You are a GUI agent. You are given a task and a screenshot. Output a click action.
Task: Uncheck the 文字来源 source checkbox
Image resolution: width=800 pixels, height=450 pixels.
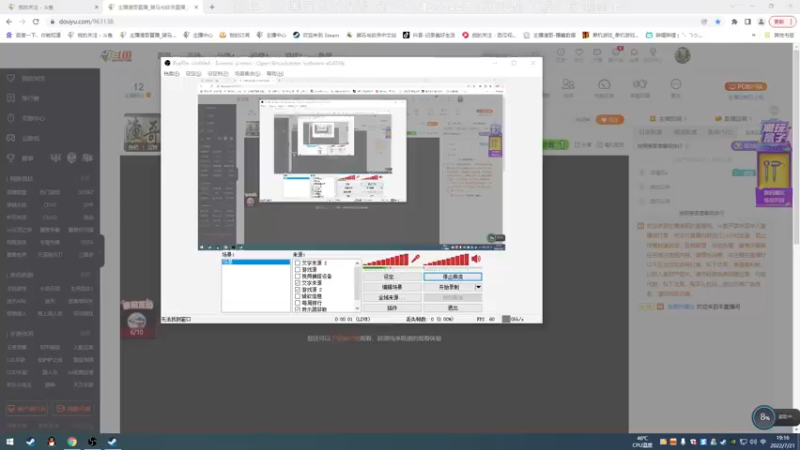tap(297, 283)
